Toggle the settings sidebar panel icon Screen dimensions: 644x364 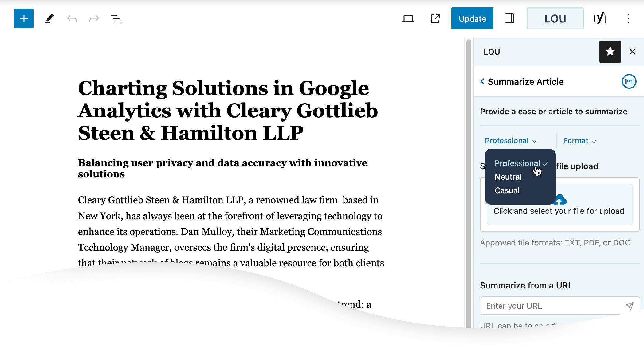509,18
